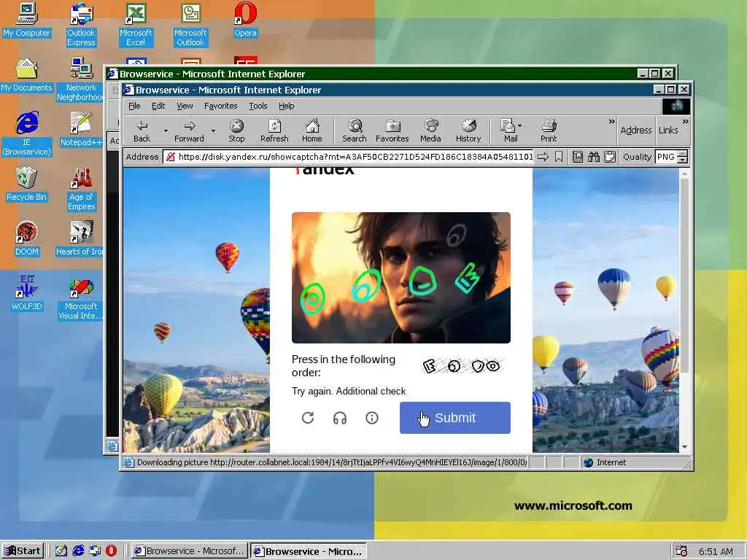Open the File menu
747x560 pixels.
(134, 106)
